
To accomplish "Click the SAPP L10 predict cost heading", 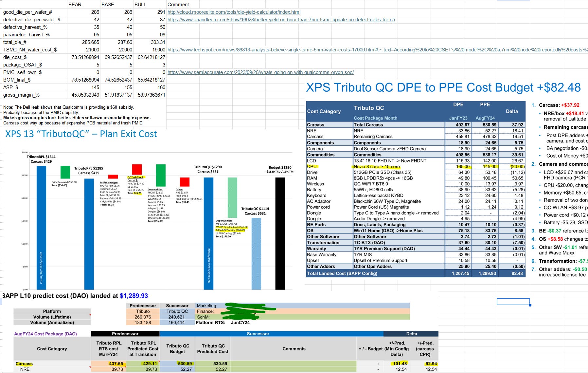I will tap(75, 296).
